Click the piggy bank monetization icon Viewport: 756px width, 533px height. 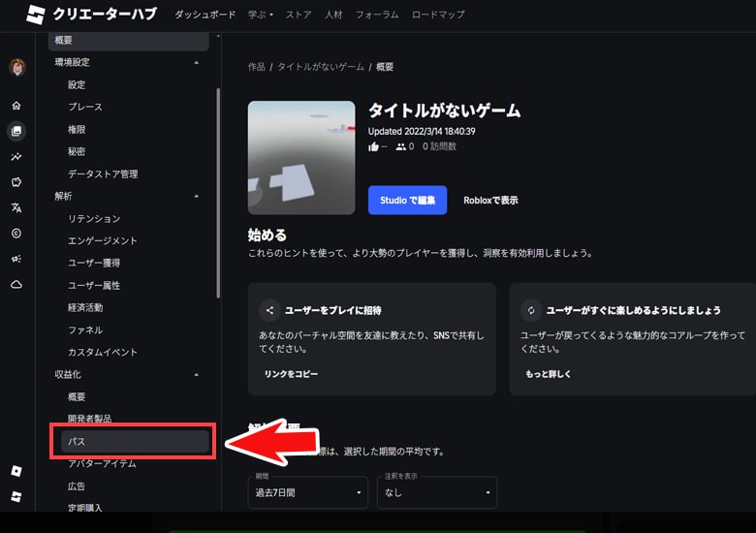(16, 181)
